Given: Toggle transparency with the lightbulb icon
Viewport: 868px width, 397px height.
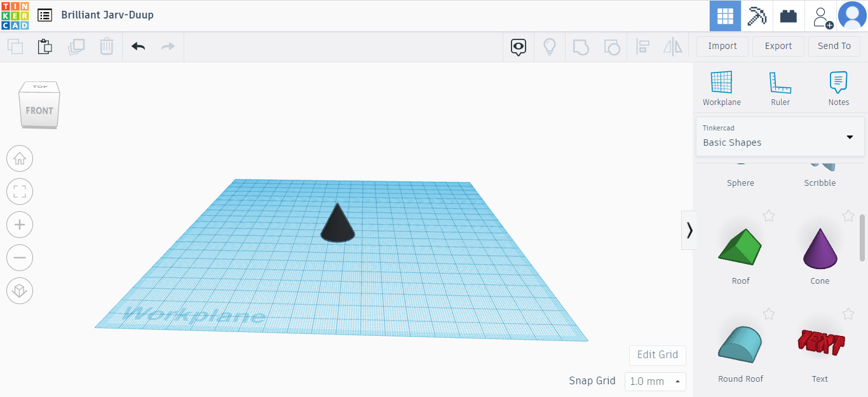Looking at the screenshot, I should coord(550,46).
